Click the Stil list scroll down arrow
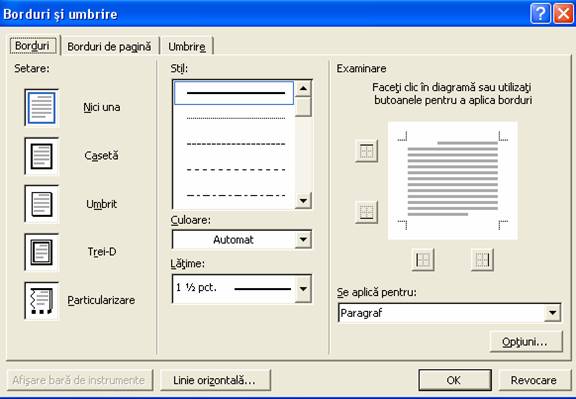Screen dimensions: 576x399 pyautogui.click(x=303, y=201)
